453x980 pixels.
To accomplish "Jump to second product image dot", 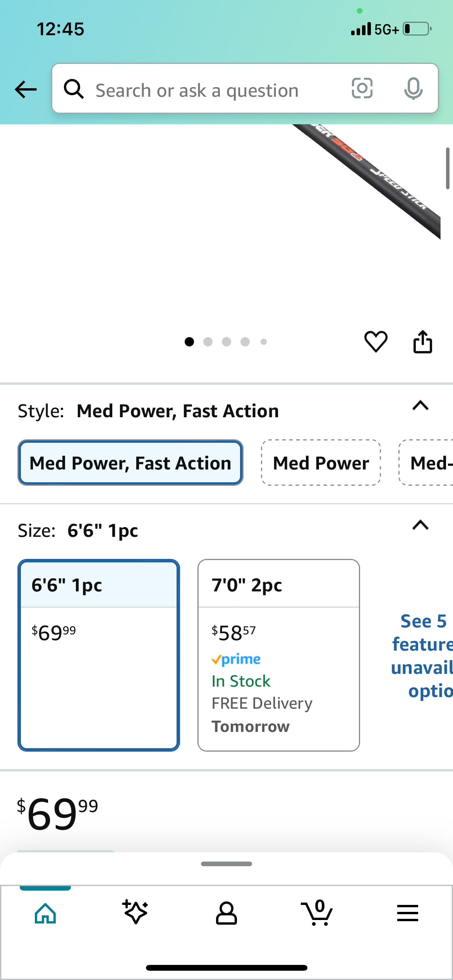I will point(208,342).
